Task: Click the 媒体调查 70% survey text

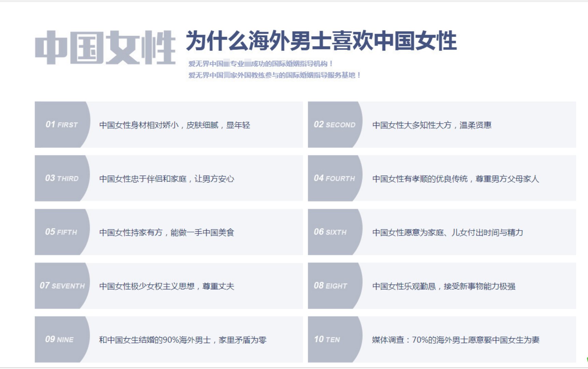Action: tap(456, 340)
